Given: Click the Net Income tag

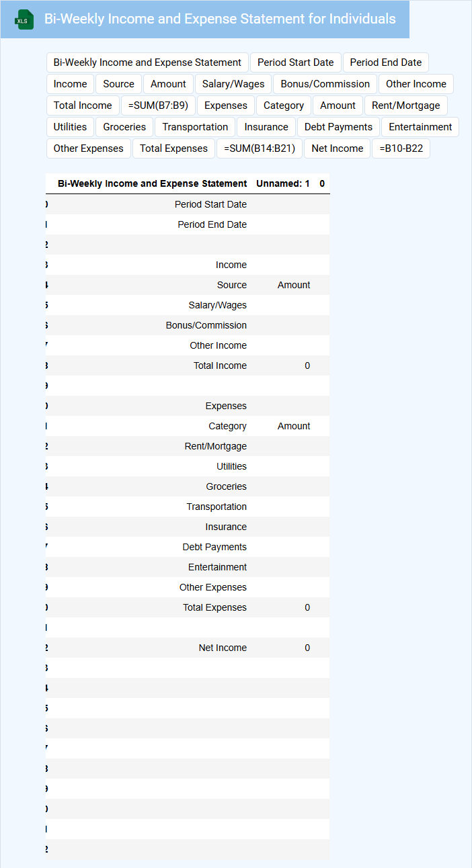Looking at the screenshot, I should [337, 148].
